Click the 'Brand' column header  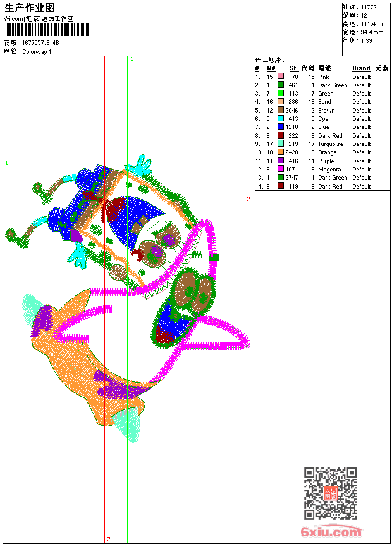[361, 68]
